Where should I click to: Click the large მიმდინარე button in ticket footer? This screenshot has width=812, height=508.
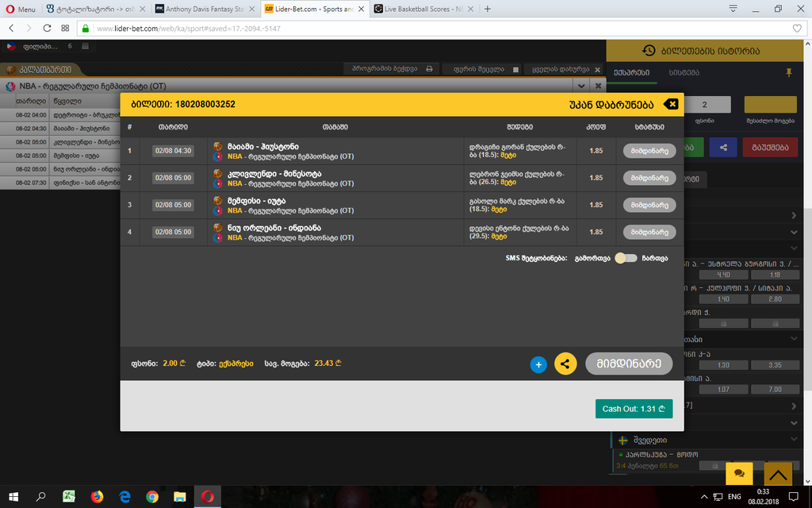(629, 364)
